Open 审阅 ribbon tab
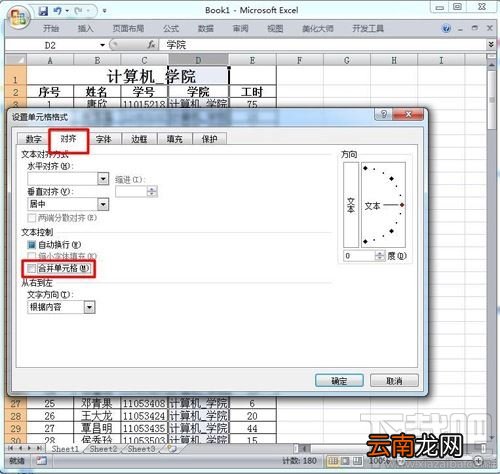The height and width of the screenshot is (474, 500). [x=240, y=29]
